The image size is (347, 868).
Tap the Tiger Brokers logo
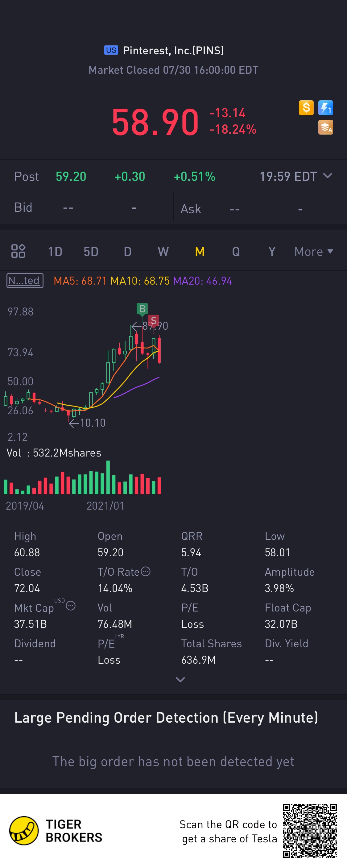[56, 831]
